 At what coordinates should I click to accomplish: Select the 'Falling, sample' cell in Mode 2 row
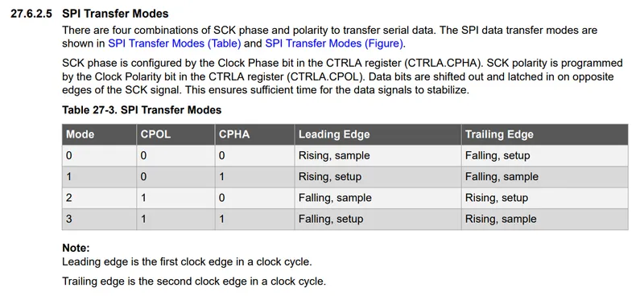tap(378, 198)
